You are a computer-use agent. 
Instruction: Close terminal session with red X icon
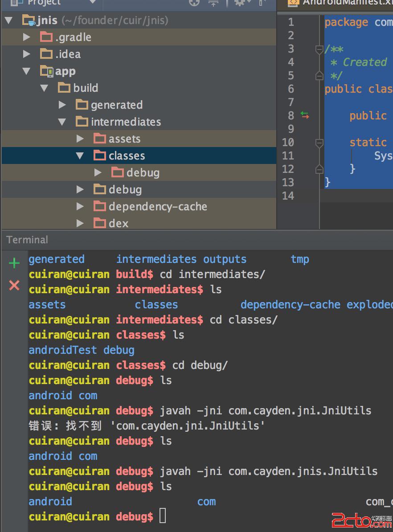pyautogui.click(x=14, y=285)
